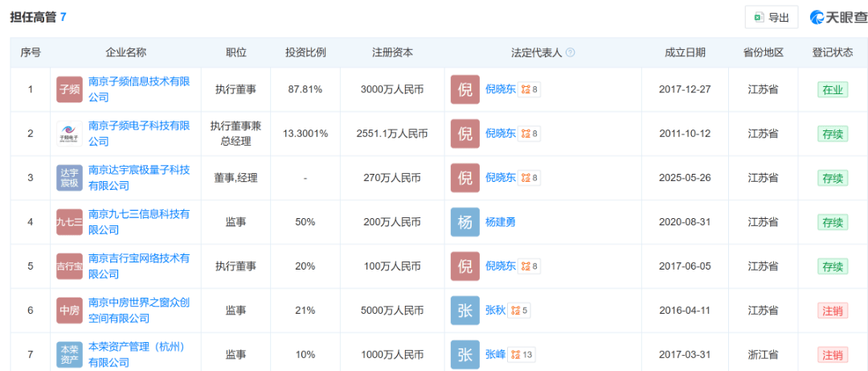Click the 省份地区 column header

point(764,52)
